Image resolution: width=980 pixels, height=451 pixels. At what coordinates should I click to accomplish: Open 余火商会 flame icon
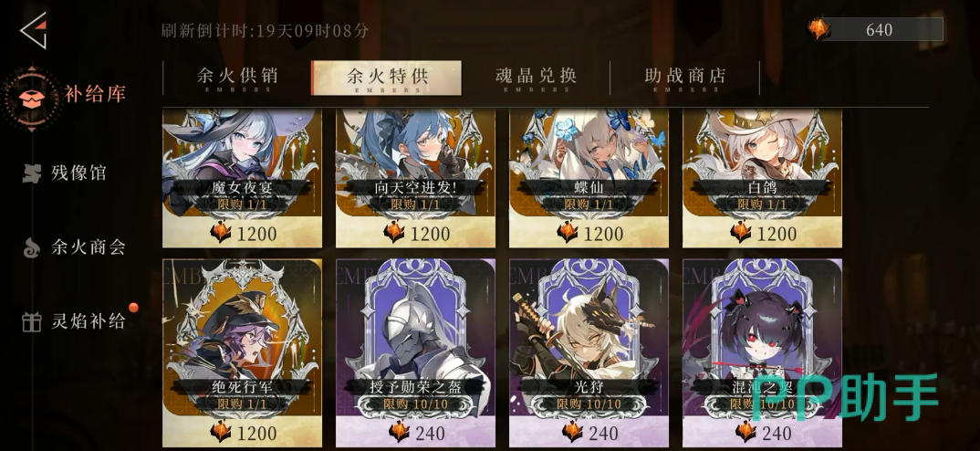click(31, 247)
